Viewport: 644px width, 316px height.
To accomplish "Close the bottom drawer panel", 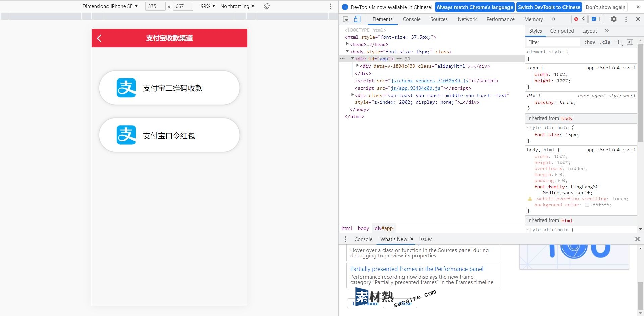I will (637, 239).
